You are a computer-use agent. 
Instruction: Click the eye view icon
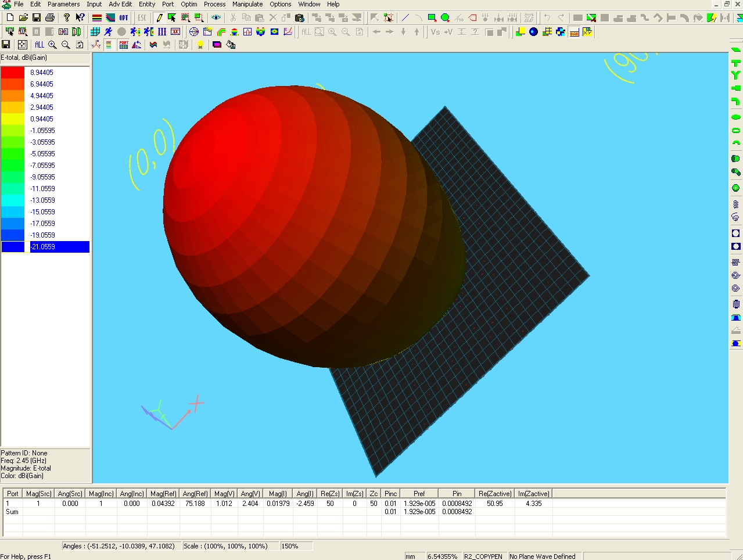[x=216, y=18]
